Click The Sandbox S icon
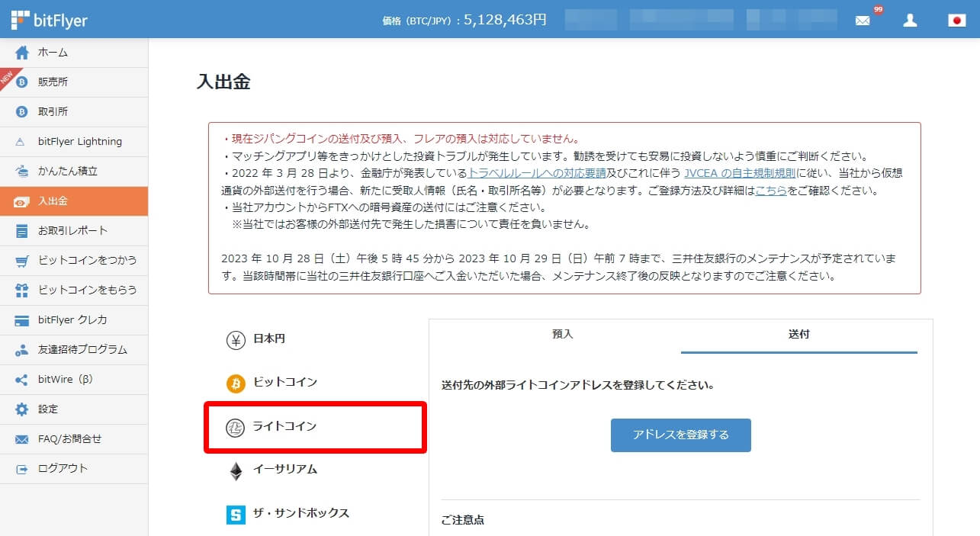The image size is (980, 536). click(236, 514)
